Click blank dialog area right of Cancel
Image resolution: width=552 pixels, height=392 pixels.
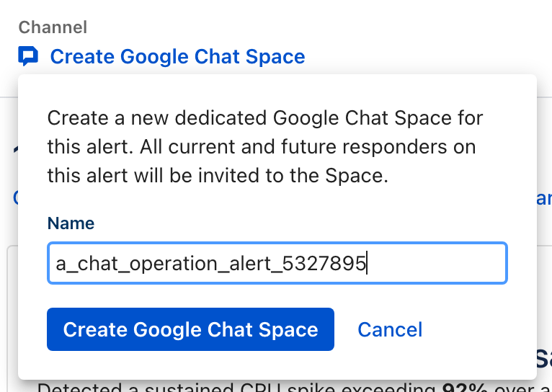(476, 329)
